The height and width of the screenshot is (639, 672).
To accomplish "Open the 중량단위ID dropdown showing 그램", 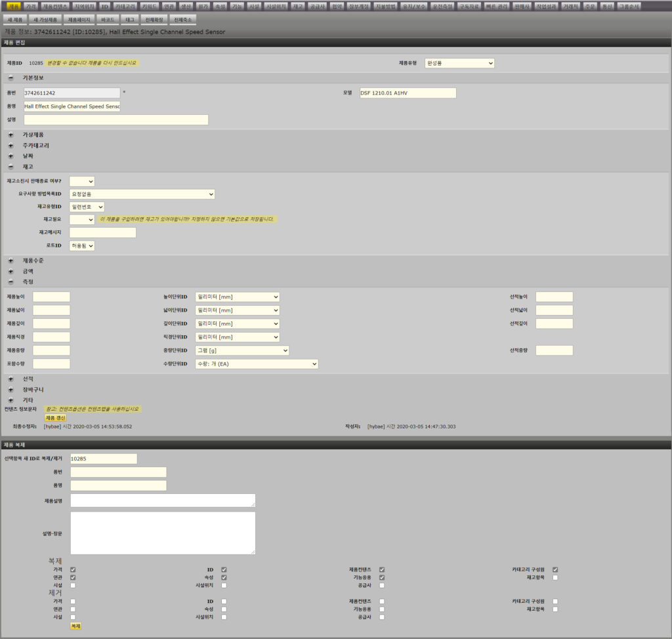I will (x=242, y=350).
